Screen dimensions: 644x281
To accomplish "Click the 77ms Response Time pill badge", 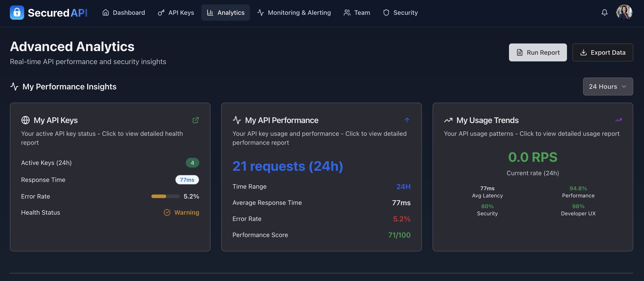I will (187, 180).
